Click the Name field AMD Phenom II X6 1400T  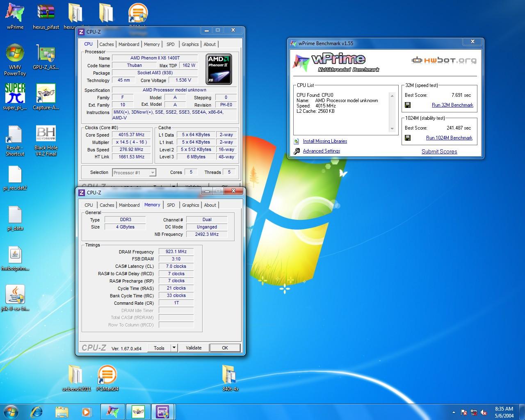[x=155, y=58]
